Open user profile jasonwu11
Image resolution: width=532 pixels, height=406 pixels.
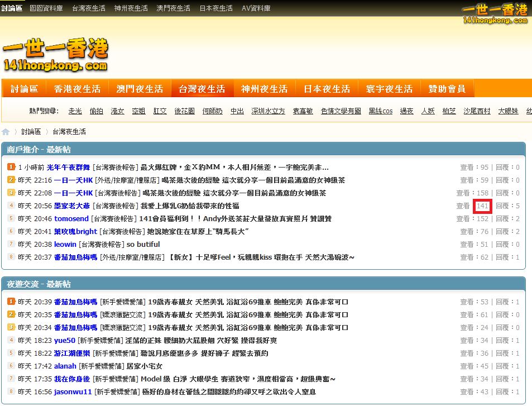point(73,392)
